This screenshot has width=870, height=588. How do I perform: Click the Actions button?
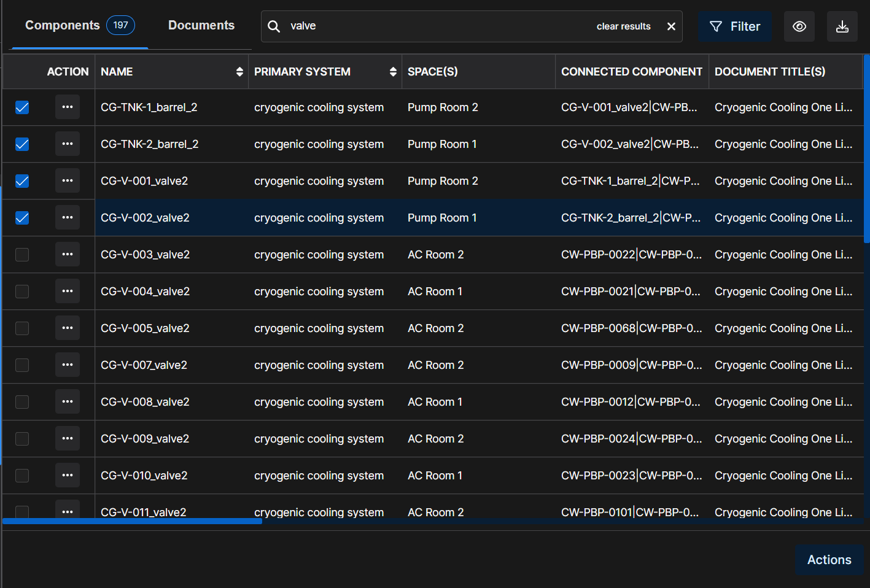[x=829, y=560]
